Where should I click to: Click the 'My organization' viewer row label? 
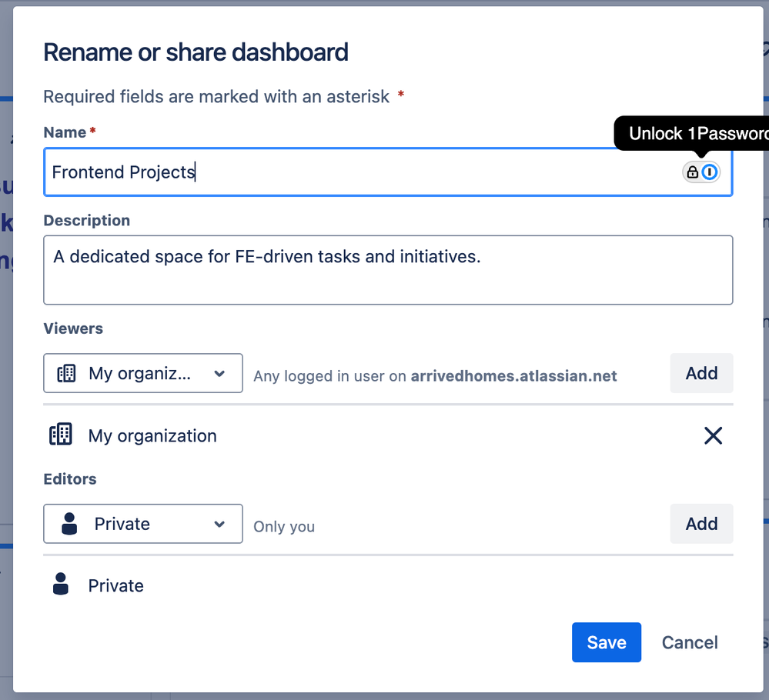point(152,436)
